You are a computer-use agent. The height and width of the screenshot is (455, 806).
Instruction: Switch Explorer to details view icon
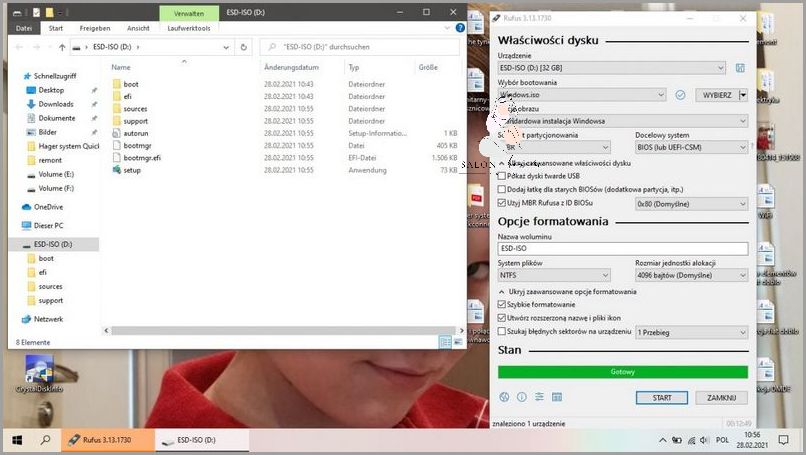tap(445, 342)
